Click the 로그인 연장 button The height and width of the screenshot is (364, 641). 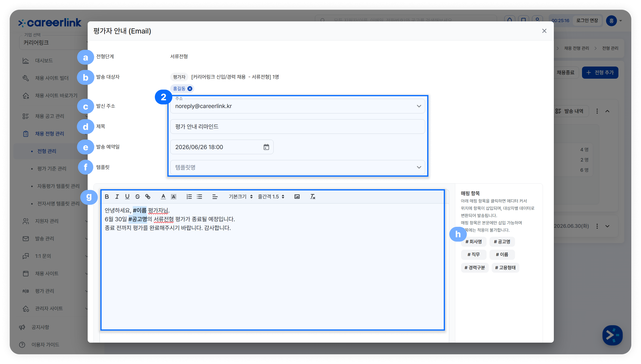(587, 21)
